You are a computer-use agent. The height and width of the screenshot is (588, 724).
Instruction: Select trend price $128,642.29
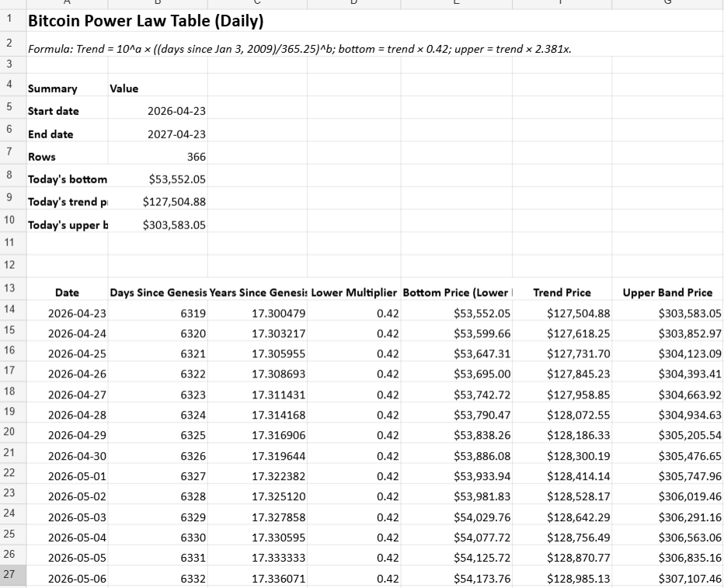tap(562, 514)
